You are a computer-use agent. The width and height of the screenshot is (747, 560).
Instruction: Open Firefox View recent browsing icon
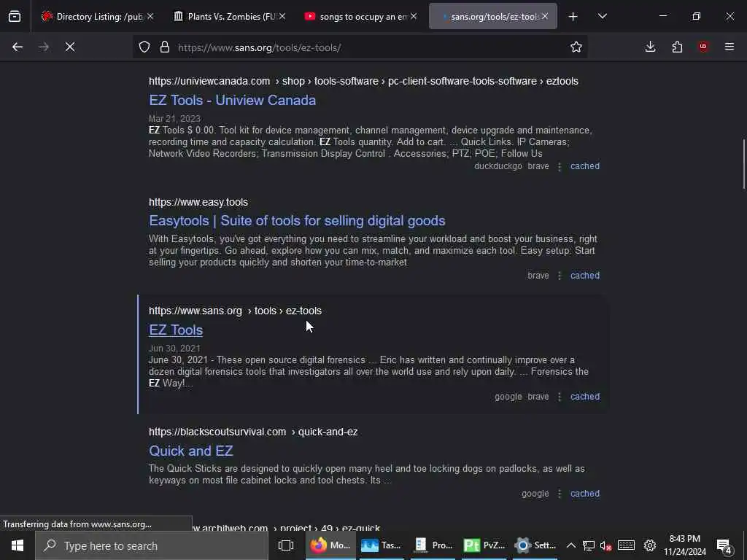click(x=15, y=17)
